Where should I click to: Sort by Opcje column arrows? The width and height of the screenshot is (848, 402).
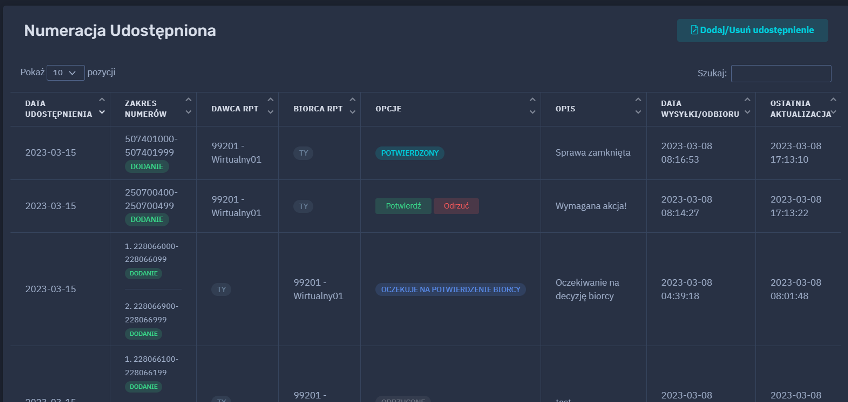coord(531,108)
